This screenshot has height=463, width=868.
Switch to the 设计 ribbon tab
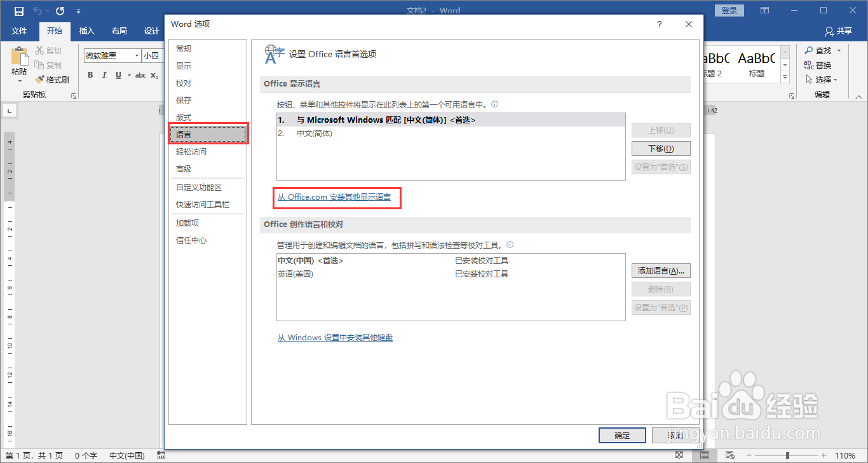[x=151, y=31]
